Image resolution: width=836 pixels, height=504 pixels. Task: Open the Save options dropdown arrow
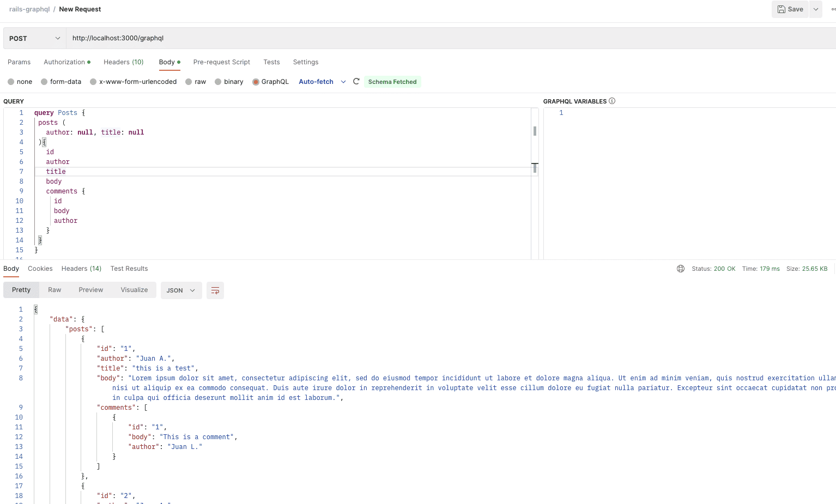tap(816, 9)
